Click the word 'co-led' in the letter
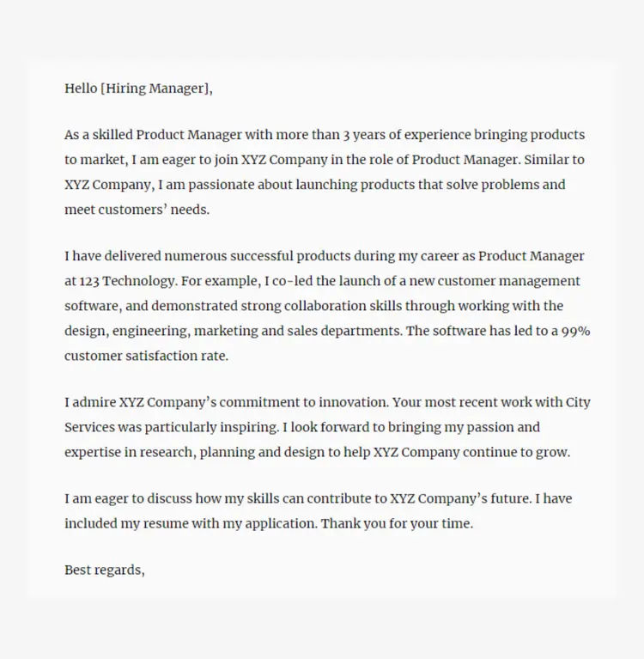This screenshot has height=659, width=644. point(293,281)
